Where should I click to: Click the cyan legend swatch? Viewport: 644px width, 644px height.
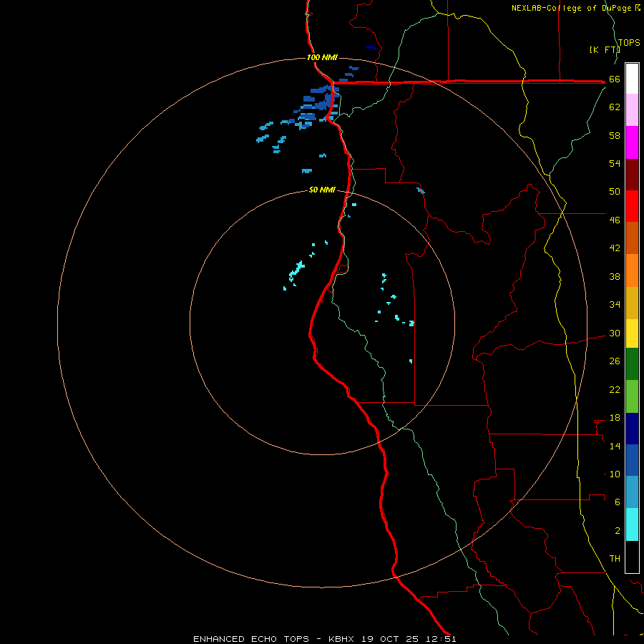[x=632, y=525]
